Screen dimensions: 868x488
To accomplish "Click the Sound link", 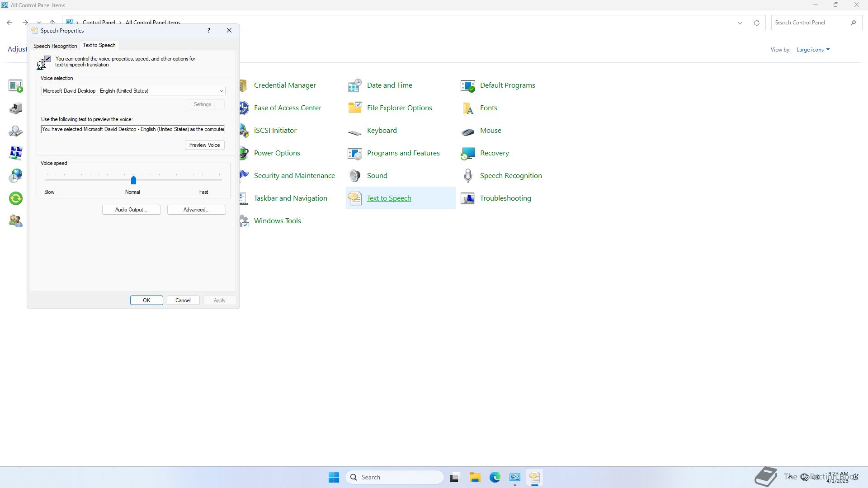I will click(377, 175).
